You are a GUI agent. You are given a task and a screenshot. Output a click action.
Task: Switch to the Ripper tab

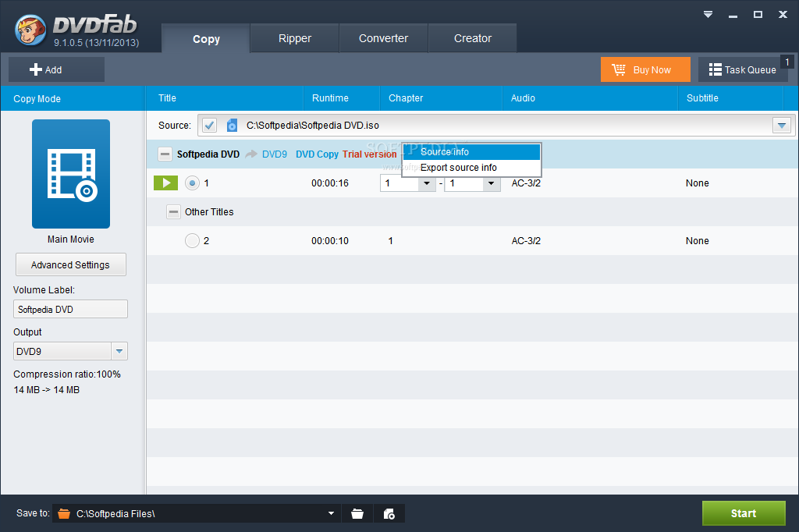point(294,38)
